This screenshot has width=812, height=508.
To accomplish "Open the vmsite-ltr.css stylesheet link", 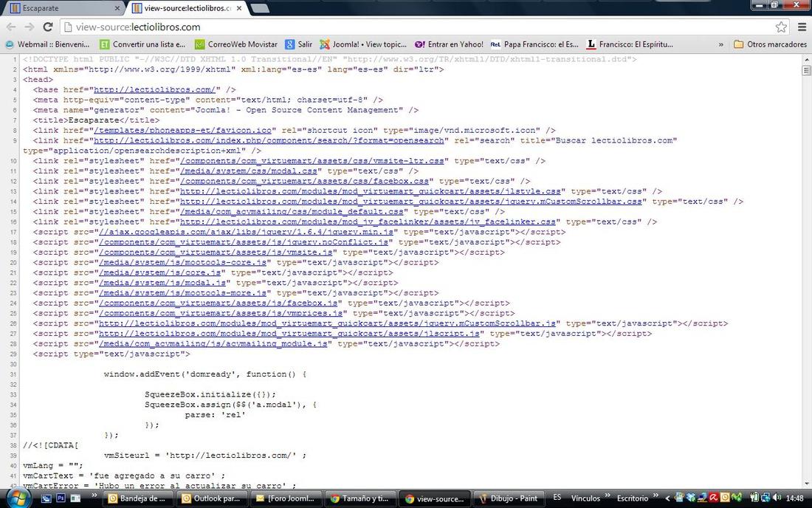I will tap(312, 160).
